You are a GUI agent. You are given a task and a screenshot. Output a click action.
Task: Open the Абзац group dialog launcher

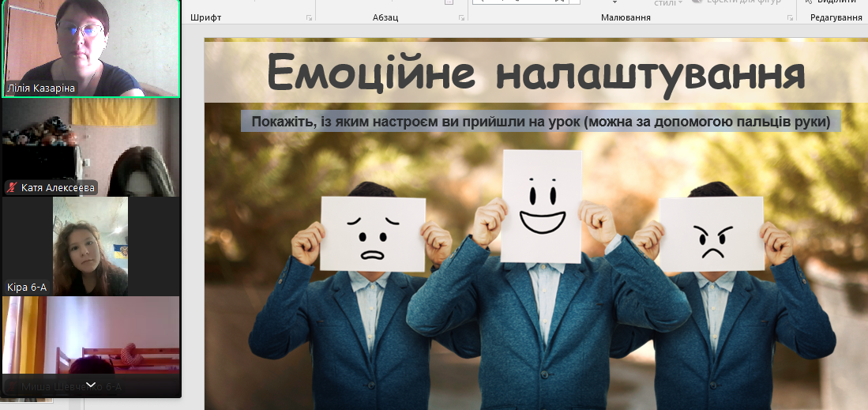[461, 18]
